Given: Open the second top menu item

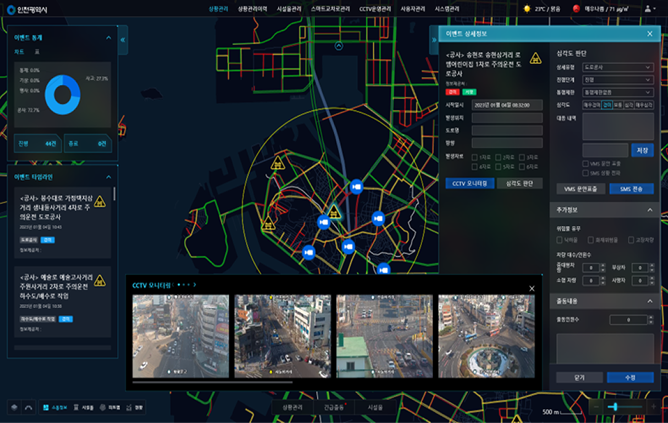Looking at the screenshot, I should [x=253, y=9].
